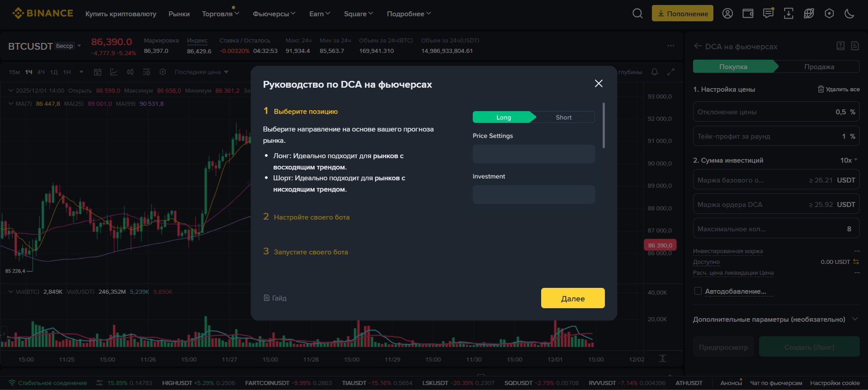Switch to Продажа side

point(819,67)
